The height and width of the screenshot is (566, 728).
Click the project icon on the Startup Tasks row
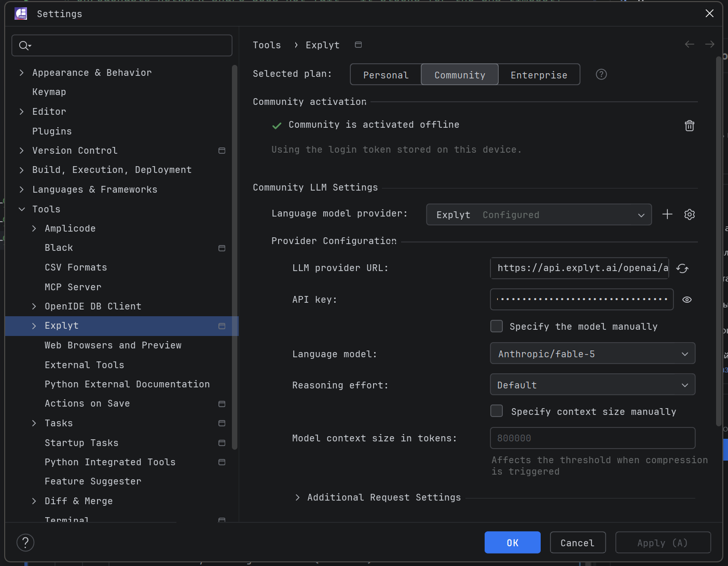222,443
